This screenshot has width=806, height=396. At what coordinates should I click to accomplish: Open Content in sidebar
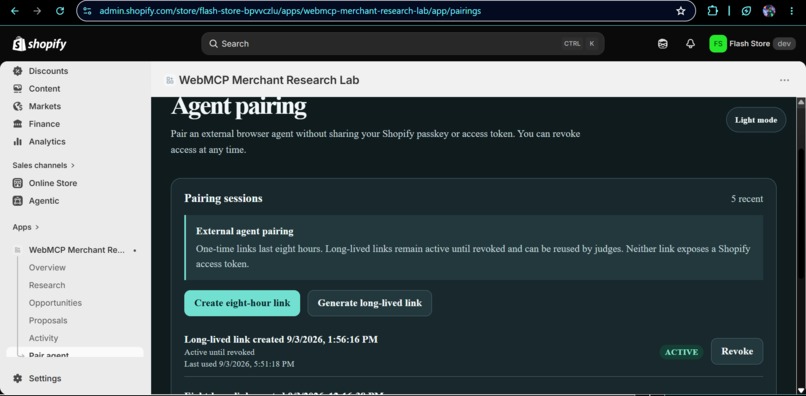[44, 88]
